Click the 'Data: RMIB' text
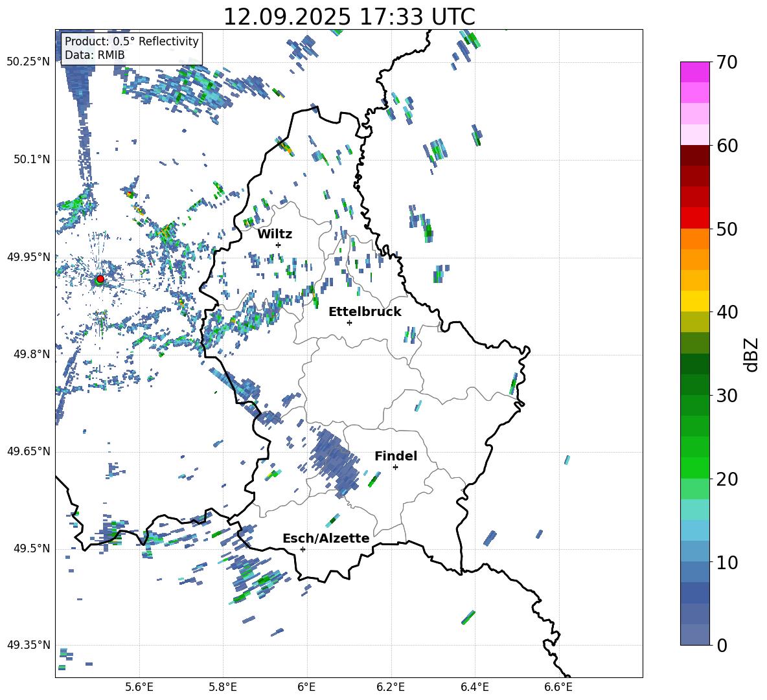 pyautogui.click(x=95, y=55)
